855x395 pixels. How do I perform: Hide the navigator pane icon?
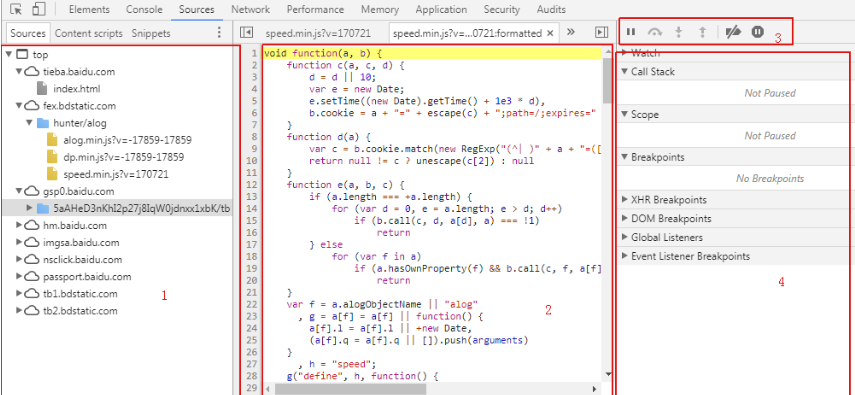pos(246,33)
